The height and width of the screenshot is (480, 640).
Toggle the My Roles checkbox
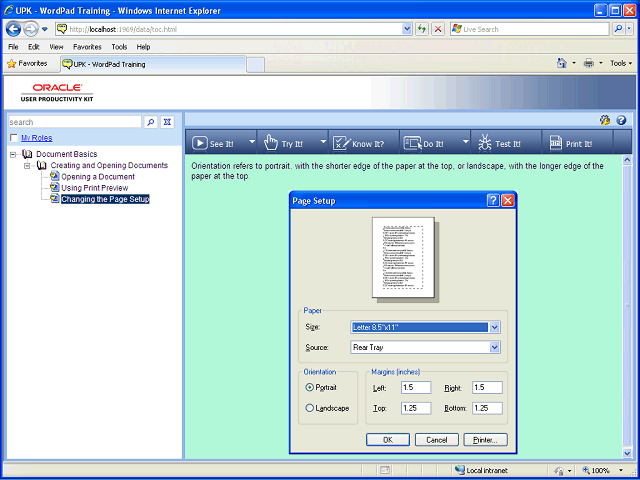pyautogui.click(x=14, y=138)
